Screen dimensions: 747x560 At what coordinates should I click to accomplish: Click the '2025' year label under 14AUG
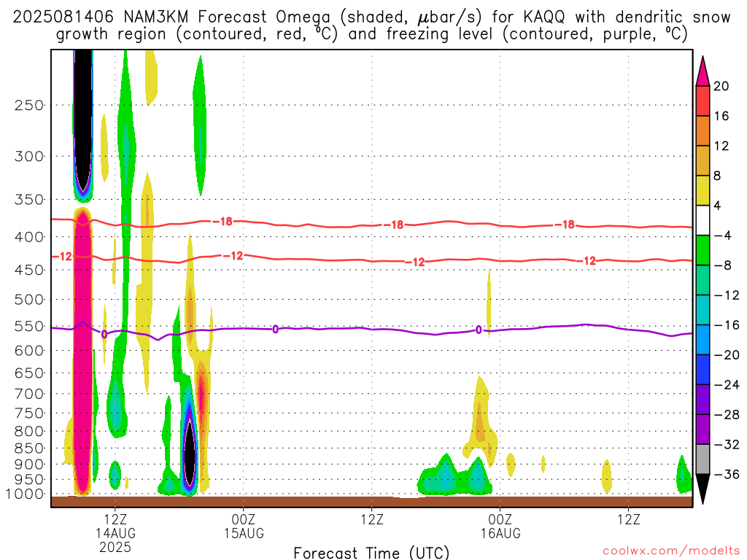pyautogui.click(x=115, y=547)
